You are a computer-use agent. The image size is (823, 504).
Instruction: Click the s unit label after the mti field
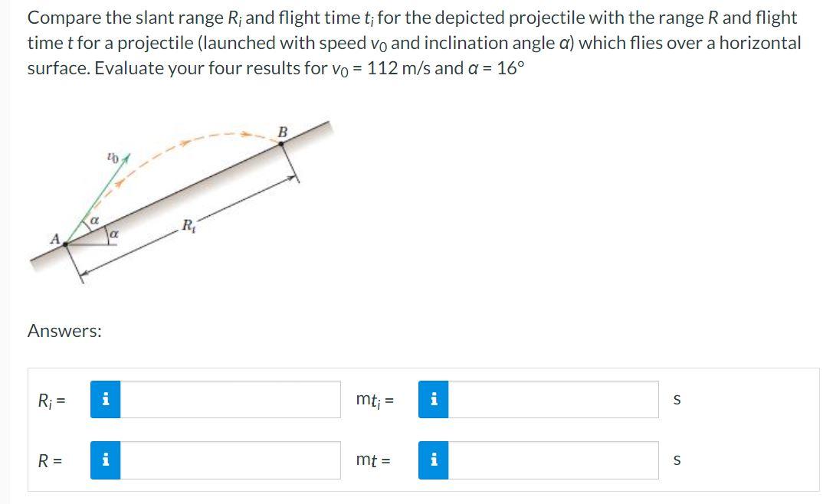pyautogui.click(x=676, y=398)
